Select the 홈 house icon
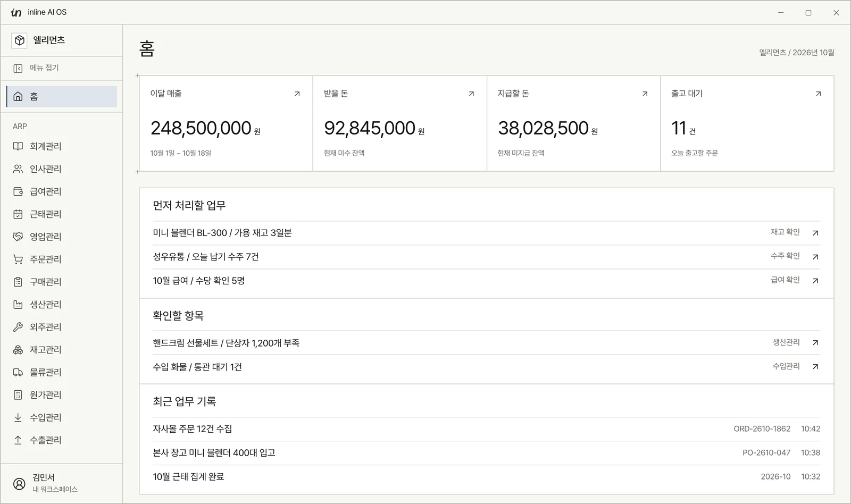Viewport: 851px width, 504px height. click(x=18, y=96)
